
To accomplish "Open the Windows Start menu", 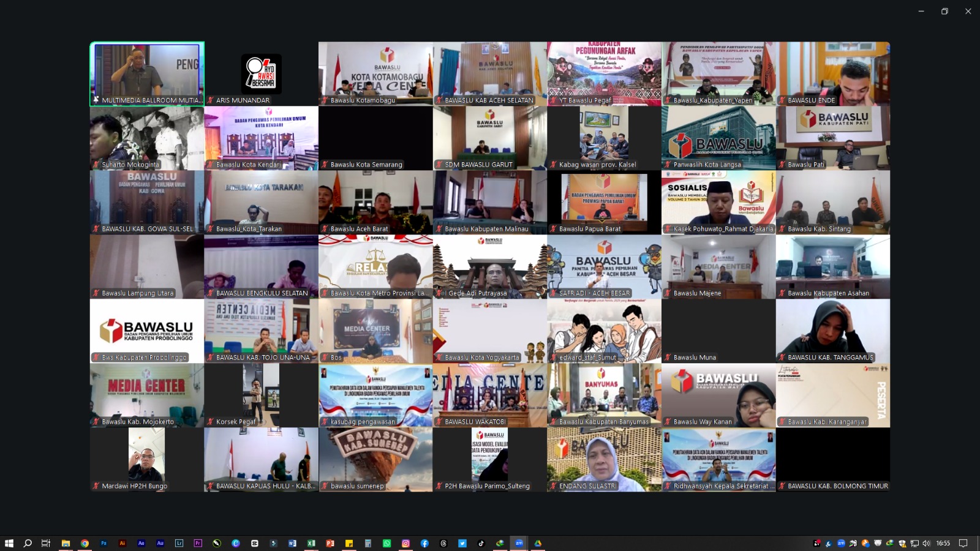I will pyautogui.click(x=9, y=543).
